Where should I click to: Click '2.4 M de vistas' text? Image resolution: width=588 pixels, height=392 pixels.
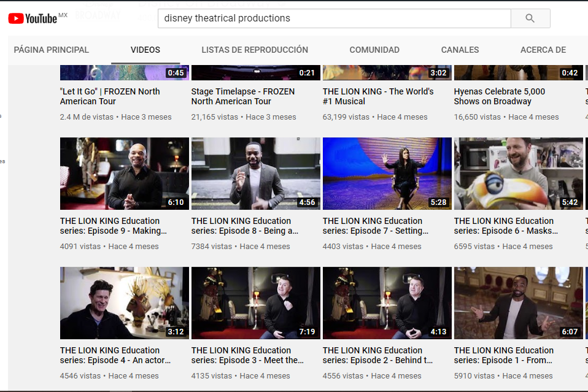click(87, 117)
